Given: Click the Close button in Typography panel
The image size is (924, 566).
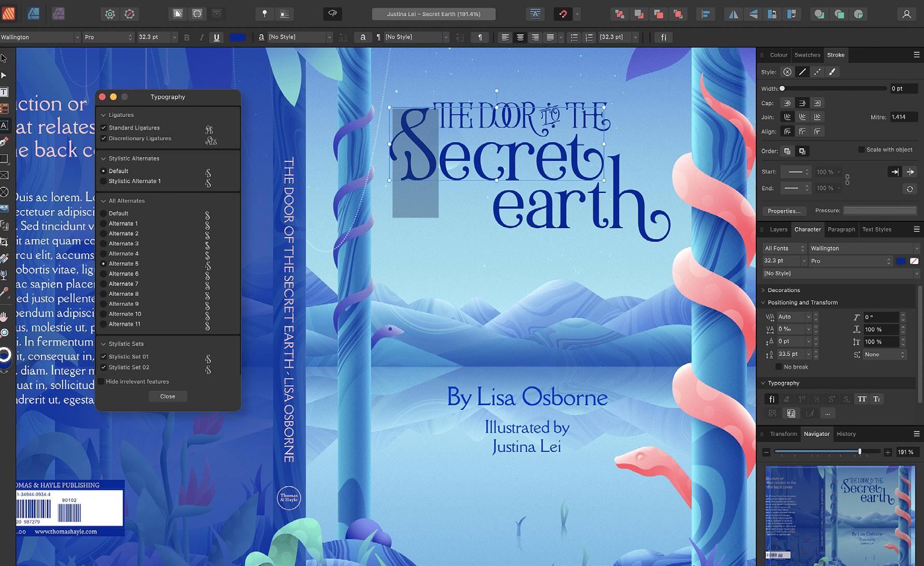Looking at the screenshot, I should pos(167,396).
